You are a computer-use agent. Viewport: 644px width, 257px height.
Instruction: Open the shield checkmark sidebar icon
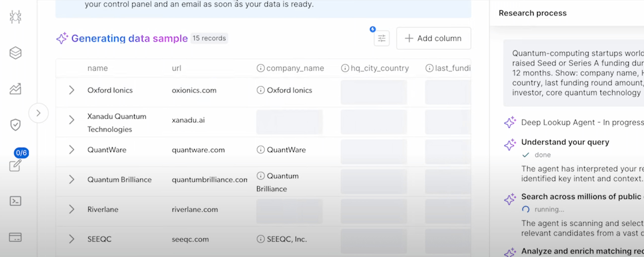point(15,125)
